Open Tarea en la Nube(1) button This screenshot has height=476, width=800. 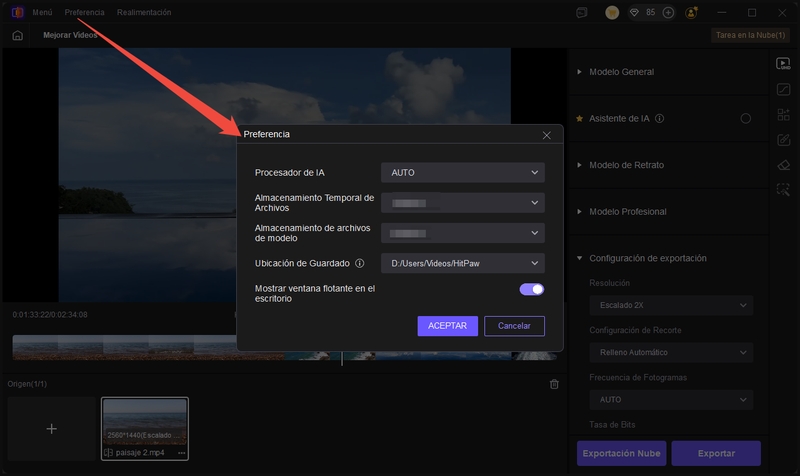coord(750,35)
